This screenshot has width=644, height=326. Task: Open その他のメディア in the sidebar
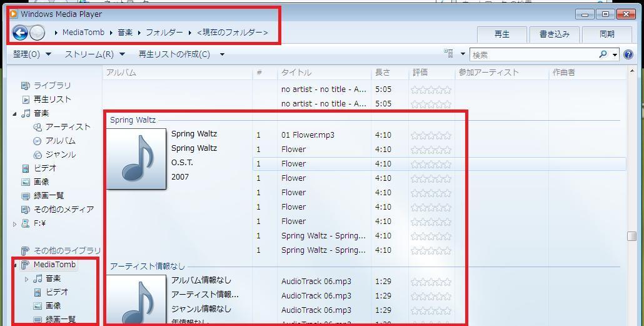coord(64,209)
